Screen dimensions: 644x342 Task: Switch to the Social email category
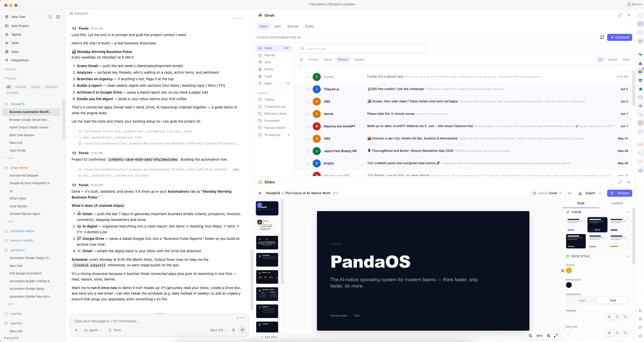328,60
